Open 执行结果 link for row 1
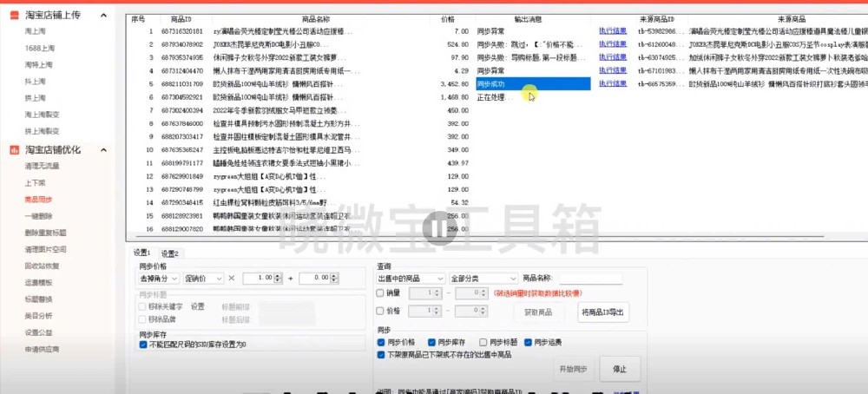 point(613,31)
